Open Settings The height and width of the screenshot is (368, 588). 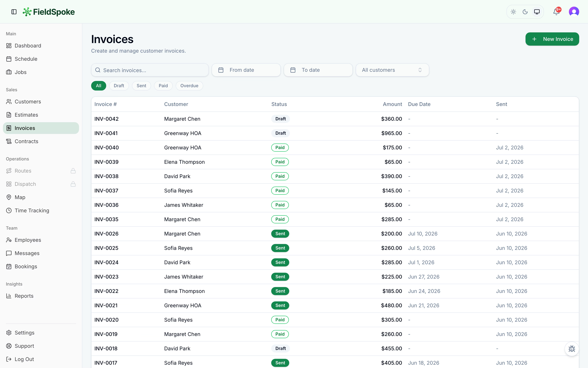pos(41,333)
